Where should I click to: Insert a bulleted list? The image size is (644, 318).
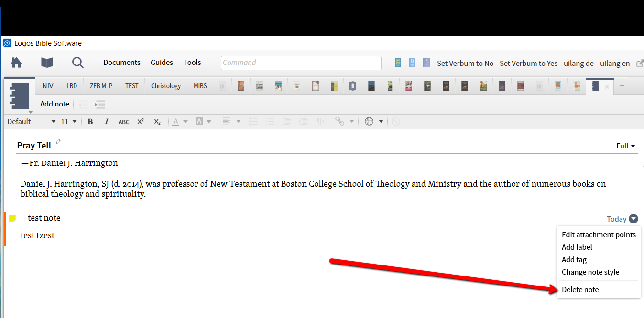[x=254, y=122]
